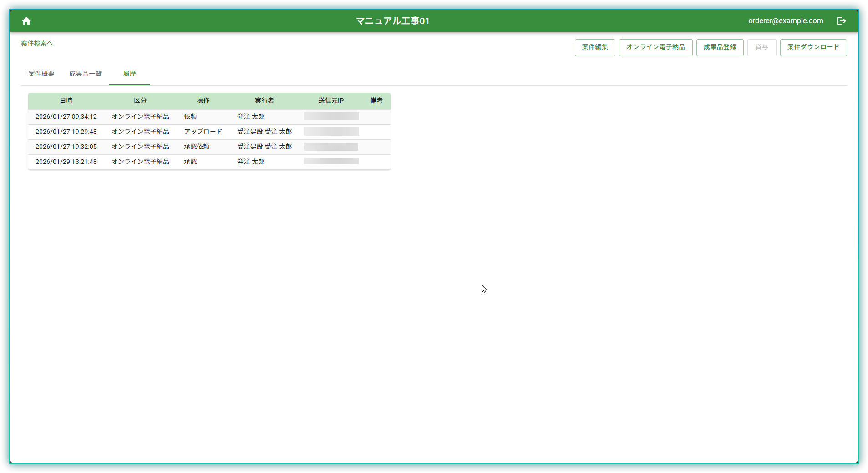Click the 案件編集 button

click(595, 47)
